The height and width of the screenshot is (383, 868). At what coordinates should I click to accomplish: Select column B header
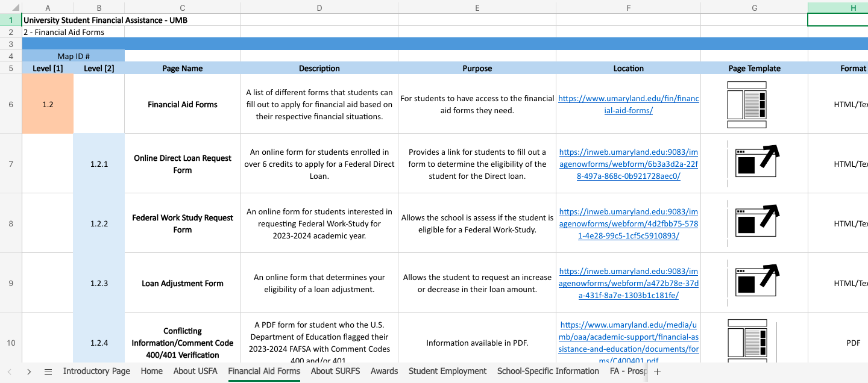pos(99,7)
